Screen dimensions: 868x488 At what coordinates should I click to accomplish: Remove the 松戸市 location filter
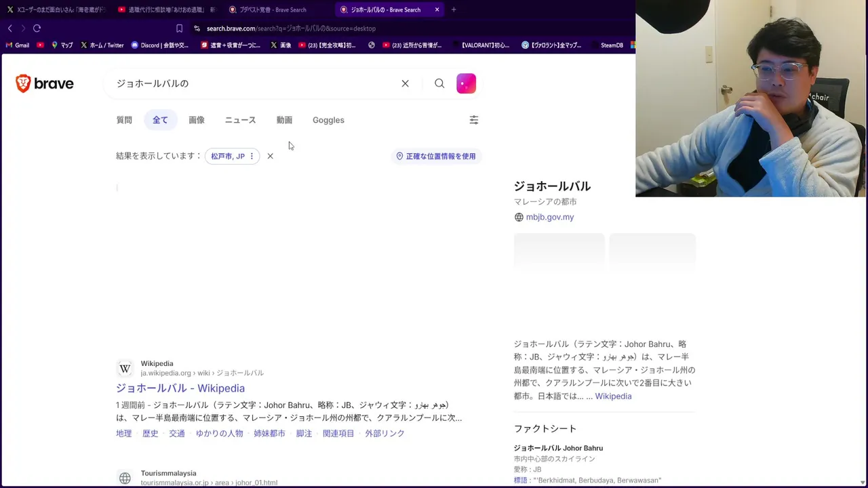point(270,156)
